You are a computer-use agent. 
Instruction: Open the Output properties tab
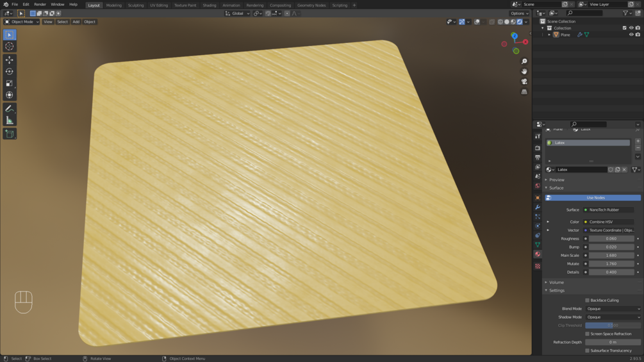coord(537,158)
